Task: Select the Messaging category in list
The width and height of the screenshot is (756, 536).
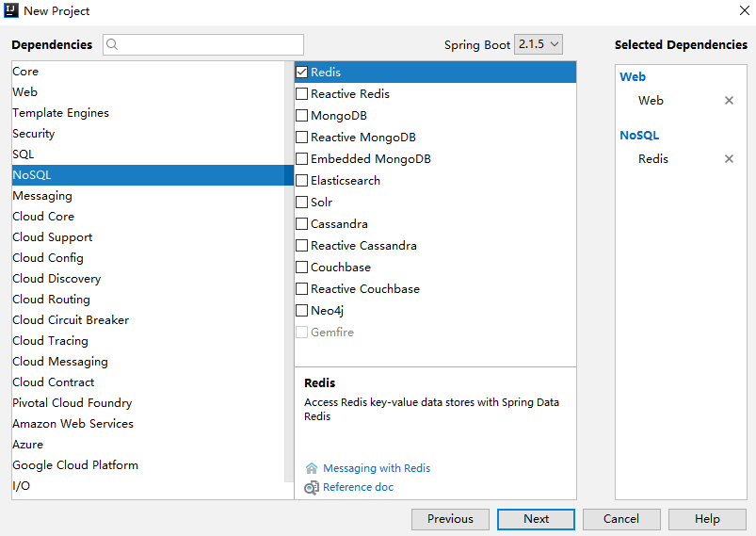Action: pos(42,196)
